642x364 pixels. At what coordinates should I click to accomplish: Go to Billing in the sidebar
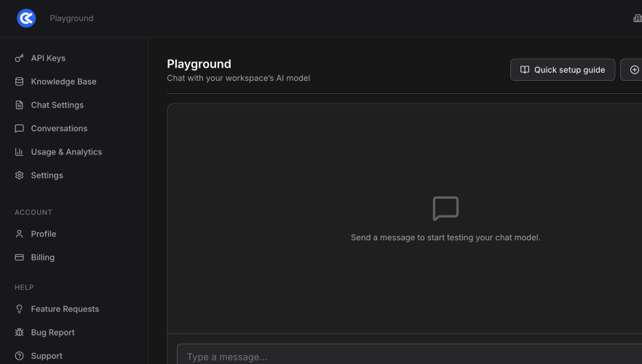click(x=42, y=258)
